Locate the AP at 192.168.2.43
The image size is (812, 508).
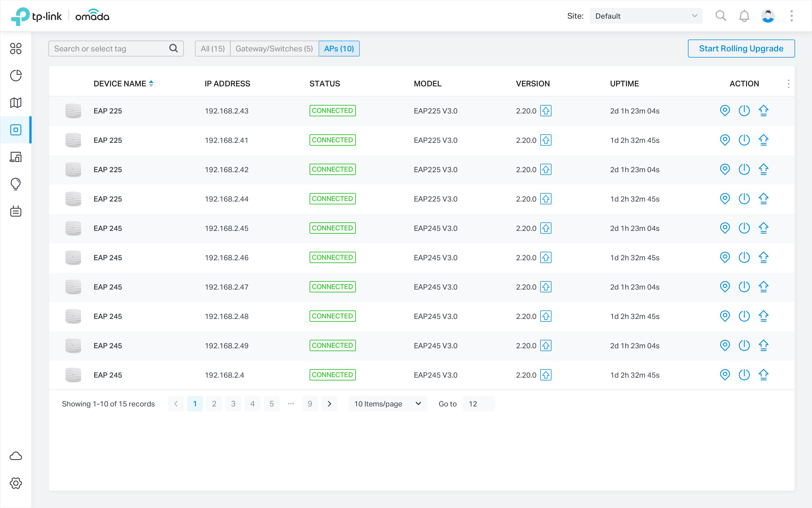tap(725, 111)
